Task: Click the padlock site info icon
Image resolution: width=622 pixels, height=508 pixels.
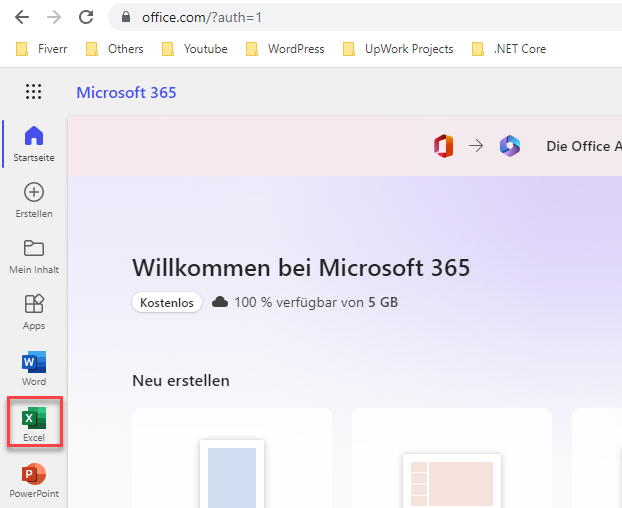Action: click(126, 17)
